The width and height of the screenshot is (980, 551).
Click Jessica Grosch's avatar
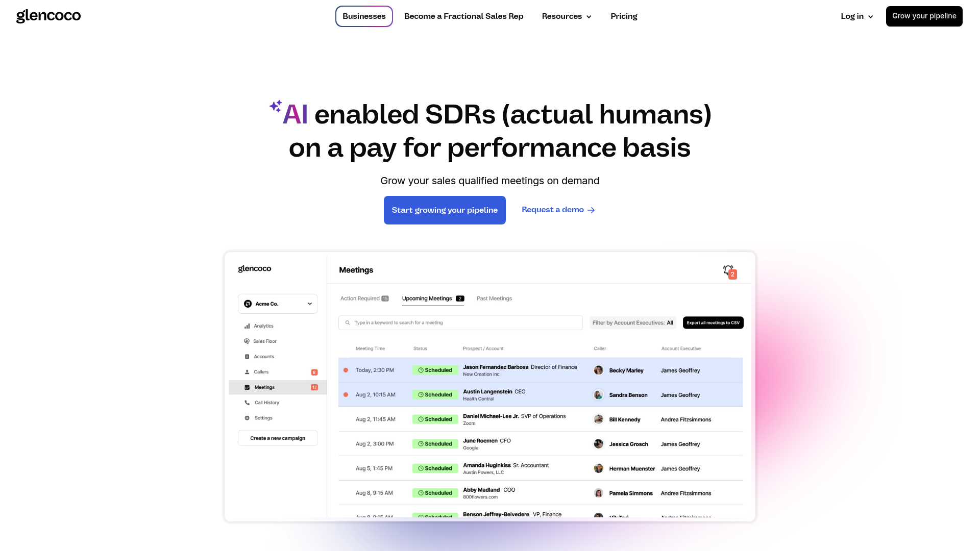pyautogui.click(x=599, y=444)
